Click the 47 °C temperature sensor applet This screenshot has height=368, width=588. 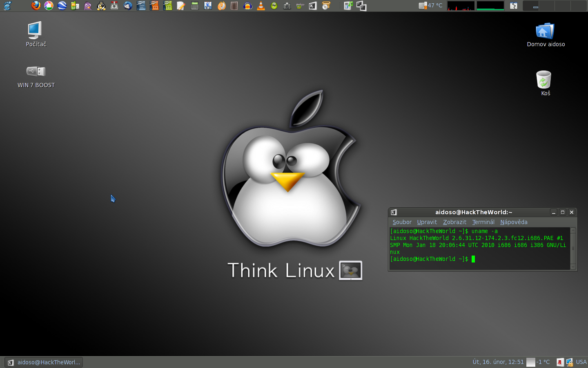pyautogui.click(x=431, y=6)
